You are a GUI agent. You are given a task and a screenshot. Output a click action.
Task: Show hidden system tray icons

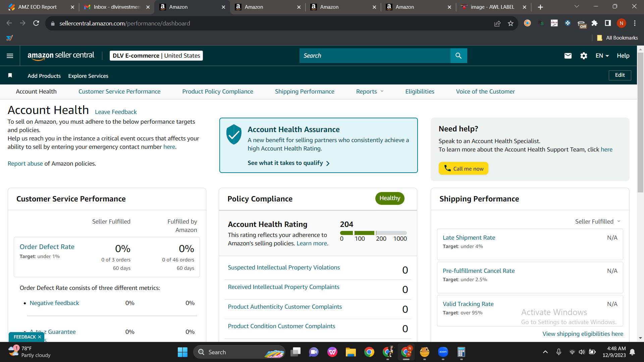(x=545, y=352)
